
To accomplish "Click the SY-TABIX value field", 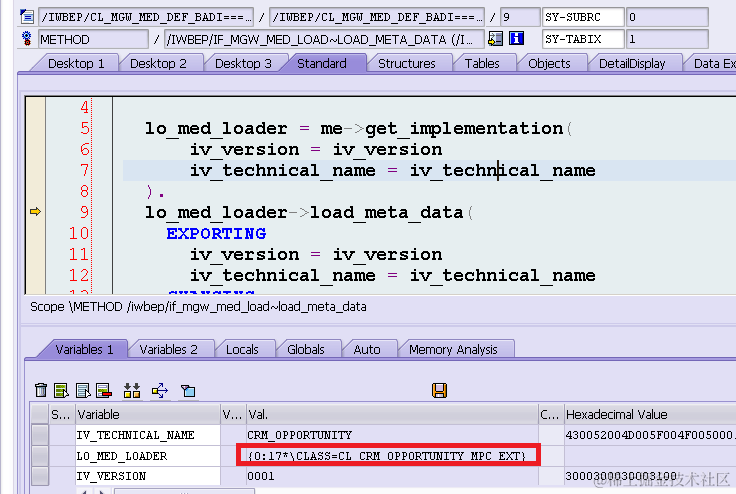I will tap(667, 39).
